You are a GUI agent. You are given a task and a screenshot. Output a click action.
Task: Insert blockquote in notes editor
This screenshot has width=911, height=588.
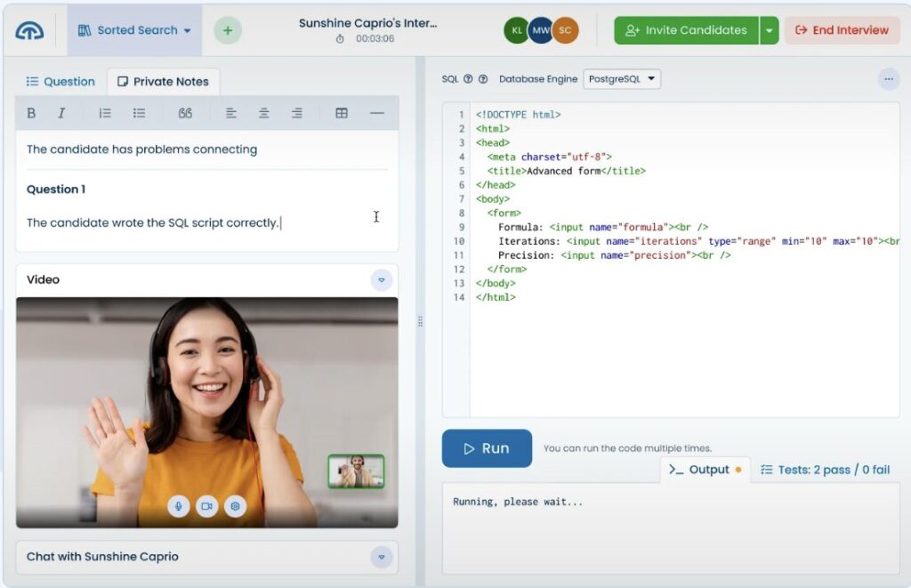point(185,113)
